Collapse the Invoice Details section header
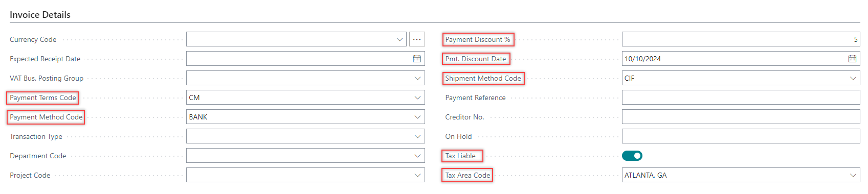This screenshot has width=868, height=194. 40,15
